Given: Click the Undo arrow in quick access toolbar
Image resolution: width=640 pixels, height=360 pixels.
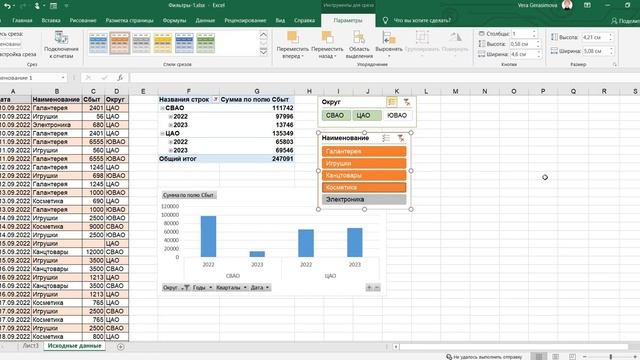Looking at the screenshot, I should [x=7, y=6].
